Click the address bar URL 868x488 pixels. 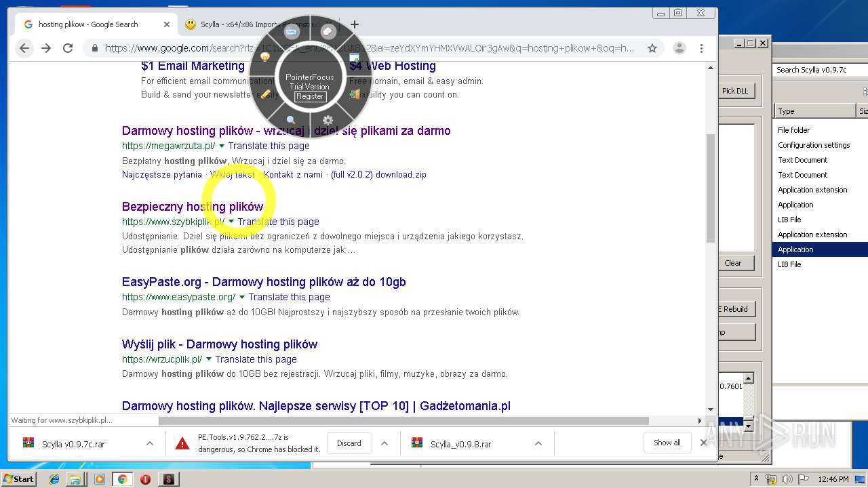pos(370,48)
